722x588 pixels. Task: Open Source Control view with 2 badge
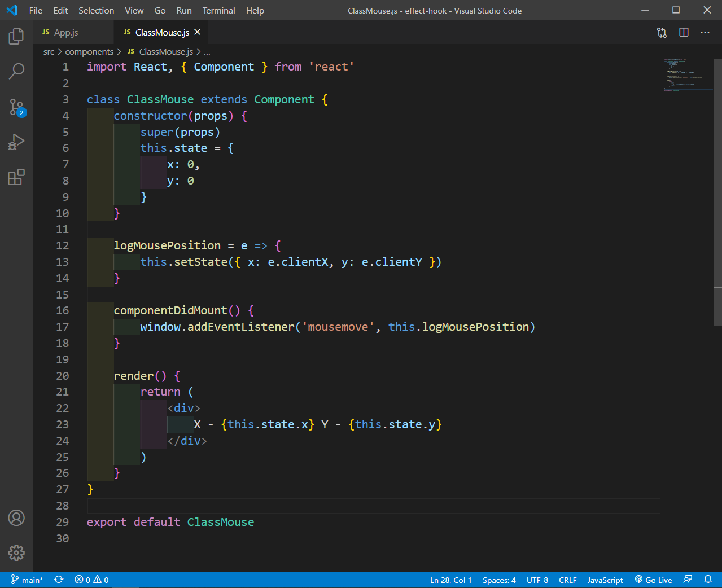point(16,107)
